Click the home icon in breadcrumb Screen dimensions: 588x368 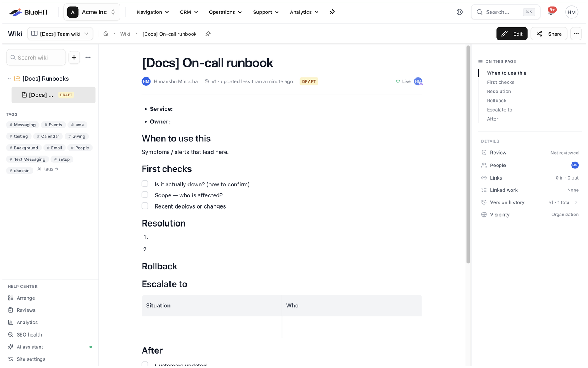[106, 34]
